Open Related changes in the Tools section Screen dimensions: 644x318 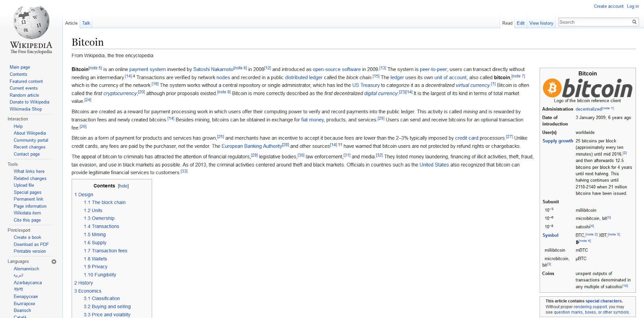click(x=30, y=179)
